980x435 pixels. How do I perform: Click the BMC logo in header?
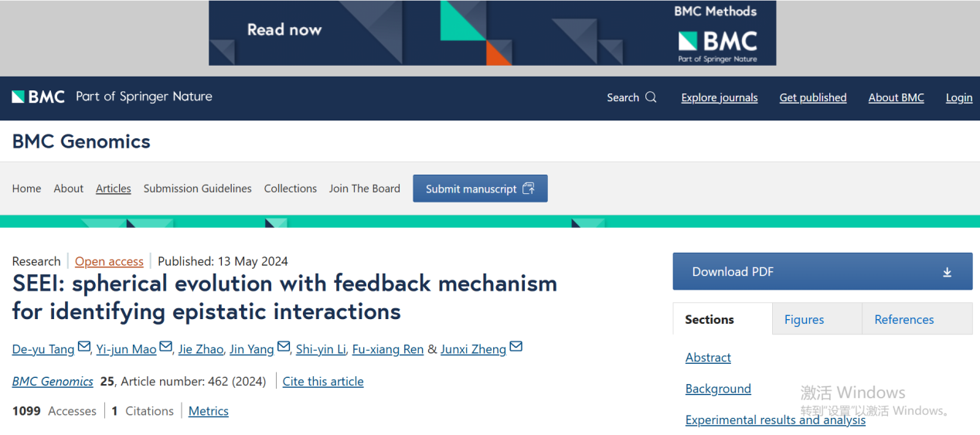[x=39, y=97]
